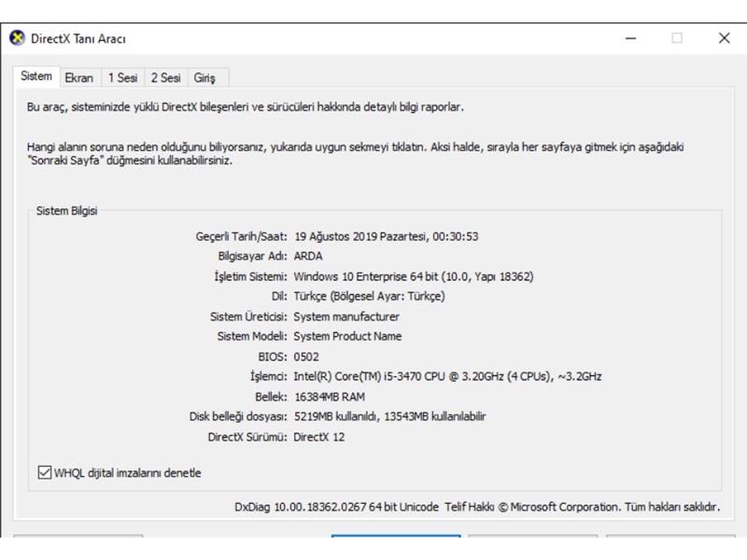This screenshot has width=747, height=560.
Task: Click the Türkçe (Bölgesel Ayar: Türkçe) value
Action: [x=369, y=296]
